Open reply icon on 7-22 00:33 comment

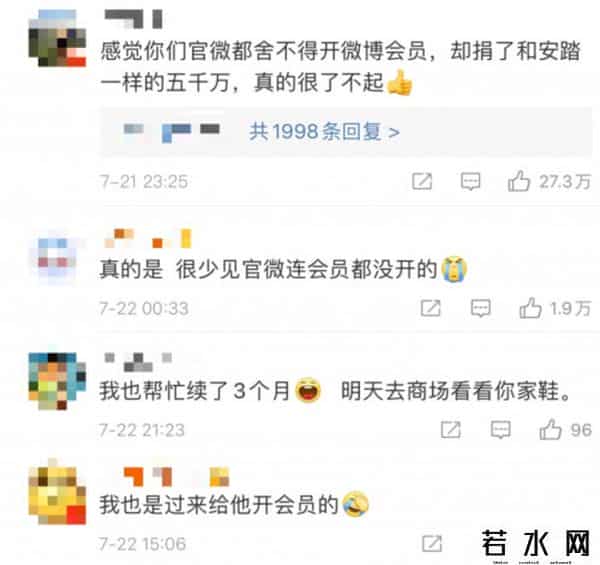tap(481, 308)
